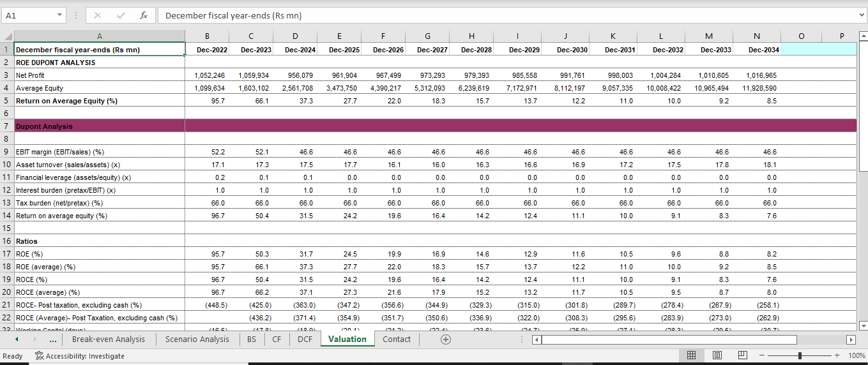
Task: Select 'Tax burden (net/pretax) (%)' cell
Action: 99,203
